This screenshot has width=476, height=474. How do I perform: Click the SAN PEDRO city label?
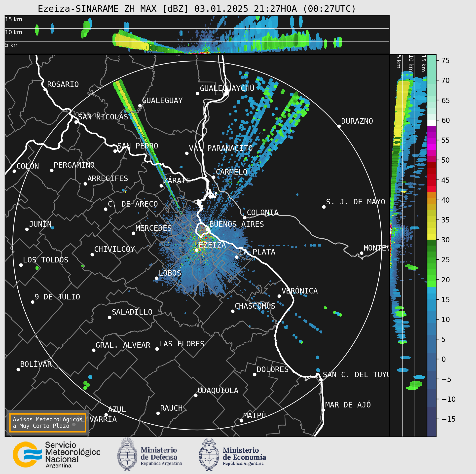point(138,146)
